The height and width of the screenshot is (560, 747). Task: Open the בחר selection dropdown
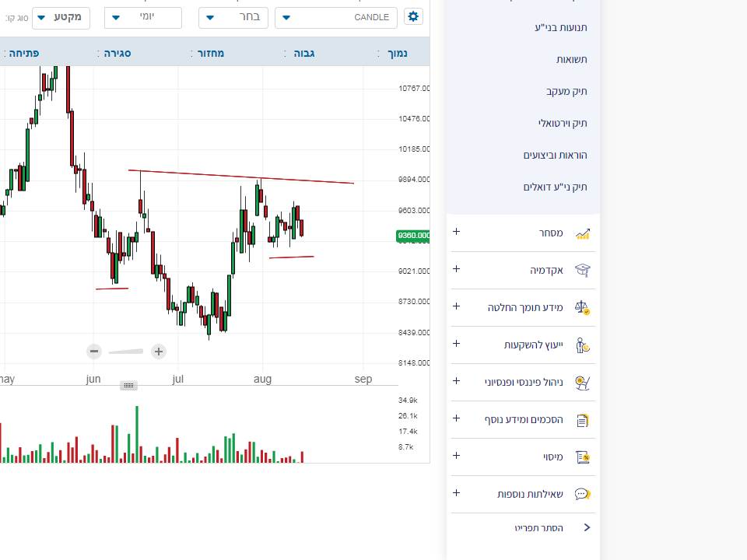point(233,17)
